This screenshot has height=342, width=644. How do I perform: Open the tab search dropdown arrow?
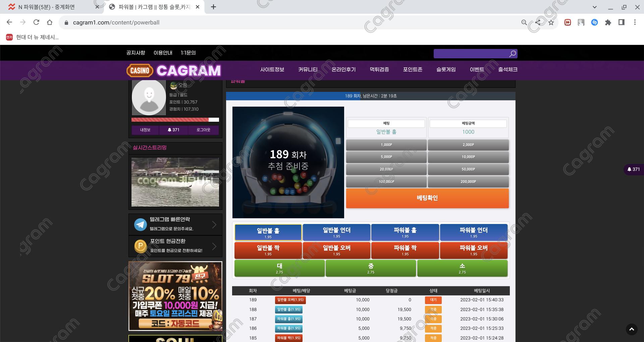[x=594, y=7]
